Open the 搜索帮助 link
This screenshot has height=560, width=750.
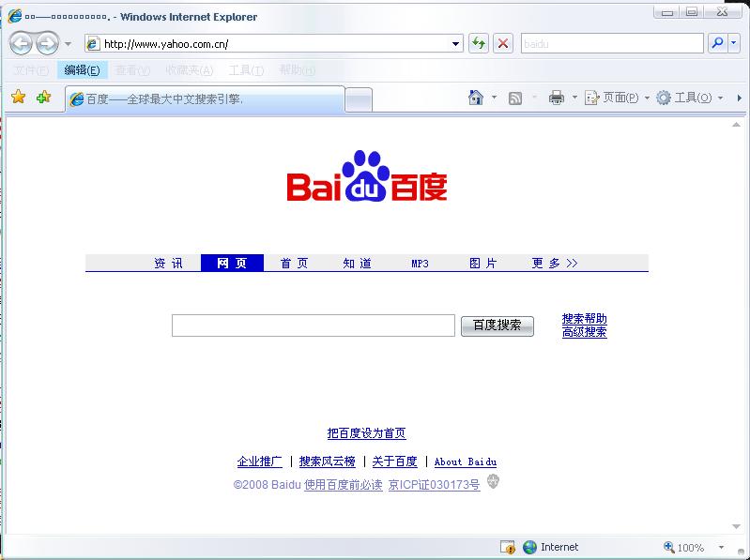(585, 319)
